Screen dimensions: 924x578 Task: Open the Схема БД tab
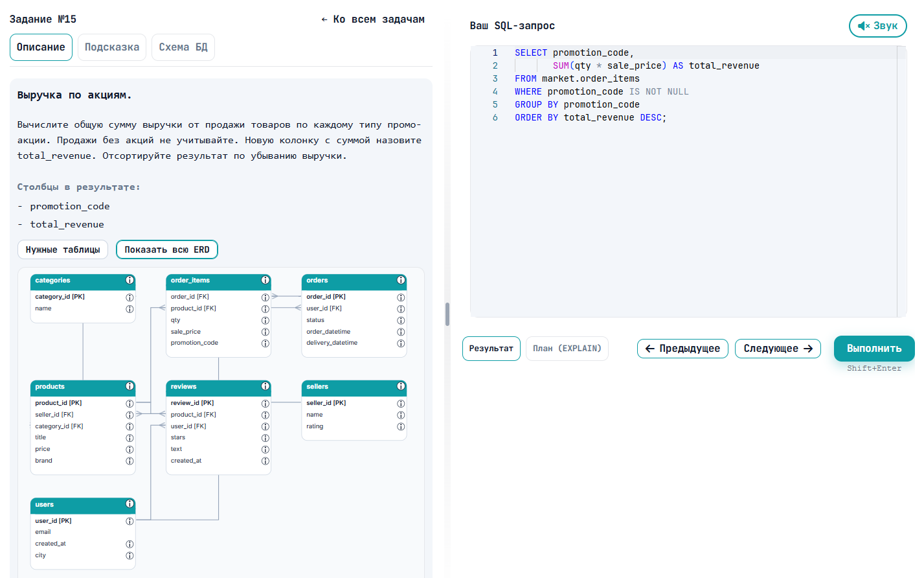coord(183,47)
